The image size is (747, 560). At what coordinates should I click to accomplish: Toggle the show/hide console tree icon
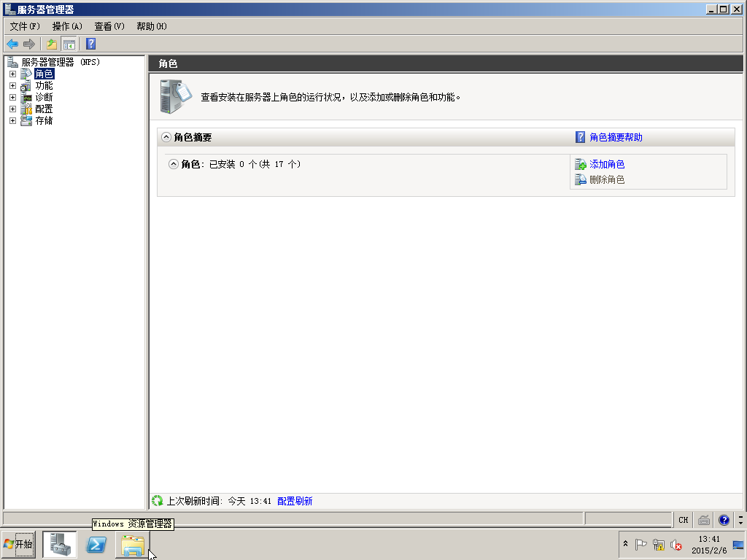(x=69, y=44)
